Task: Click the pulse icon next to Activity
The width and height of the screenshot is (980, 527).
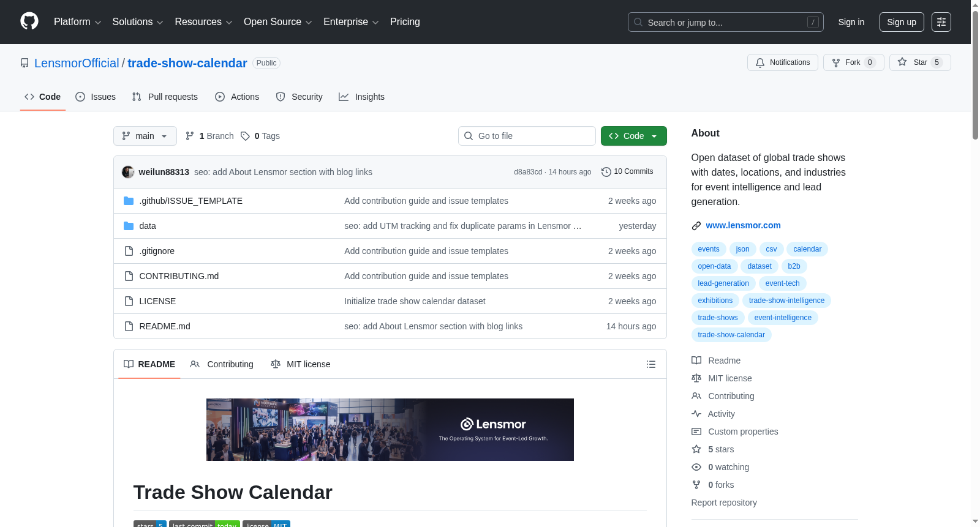Action: 696,414
